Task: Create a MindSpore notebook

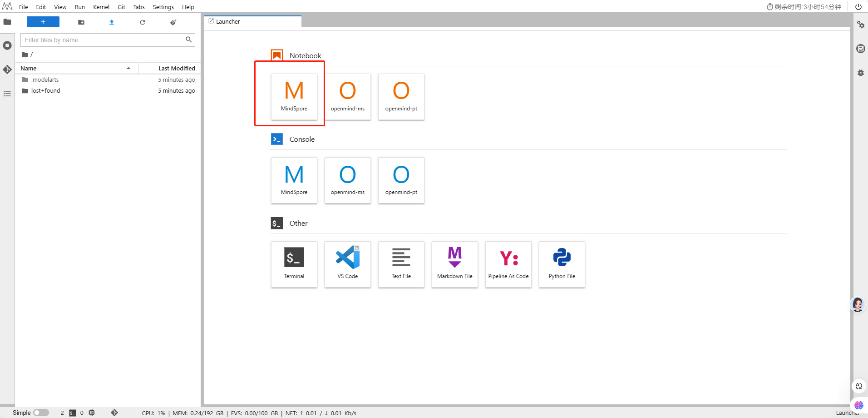Action: (x=294, y=97)
